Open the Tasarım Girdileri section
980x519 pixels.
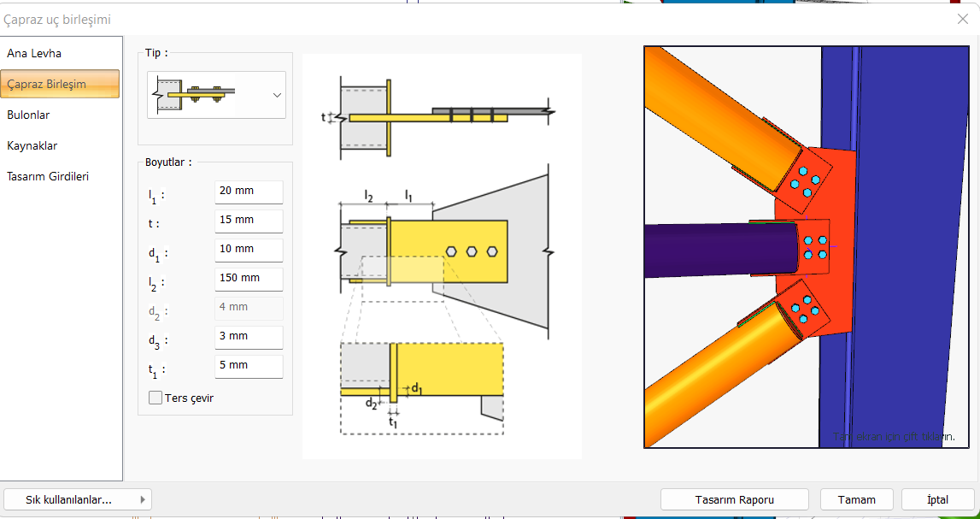[48, 176]
